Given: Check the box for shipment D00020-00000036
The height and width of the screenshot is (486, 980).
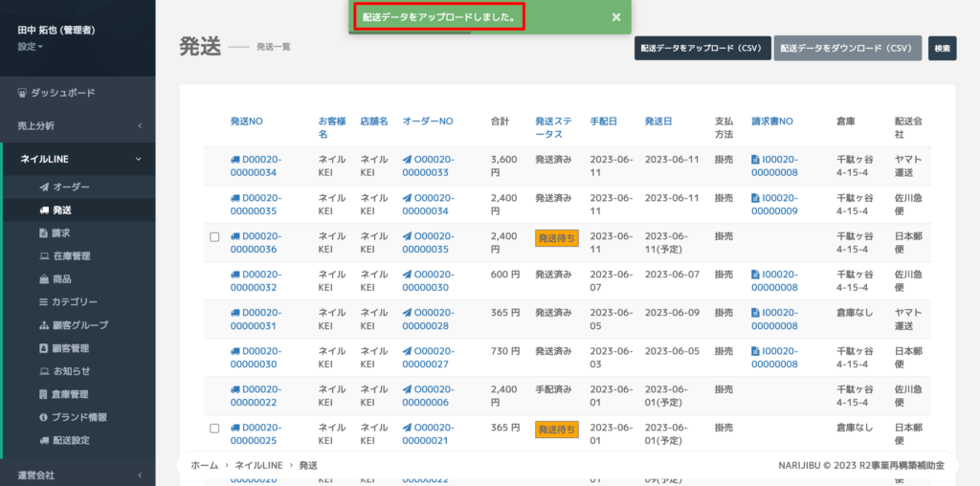Looking at the screenshot, I should tap(214, 236).
